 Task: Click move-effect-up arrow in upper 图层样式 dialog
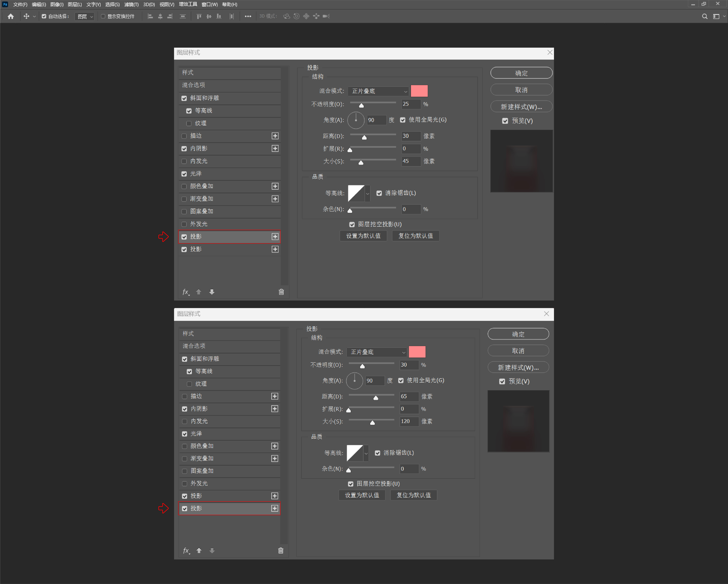tap(199, 292)
